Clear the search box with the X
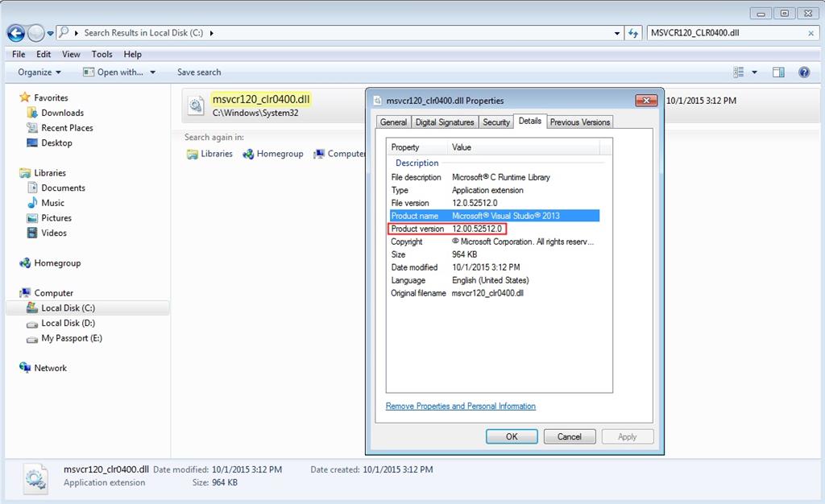This screenshot has width=825, height=504. [810, 33]
